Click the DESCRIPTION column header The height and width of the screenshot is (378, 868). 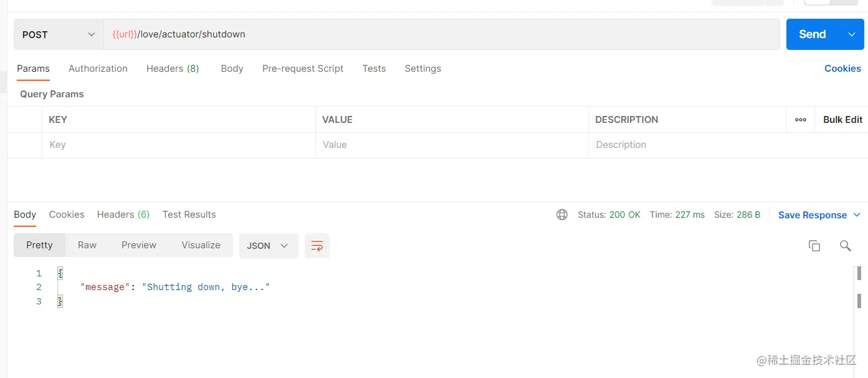[627, 120]
